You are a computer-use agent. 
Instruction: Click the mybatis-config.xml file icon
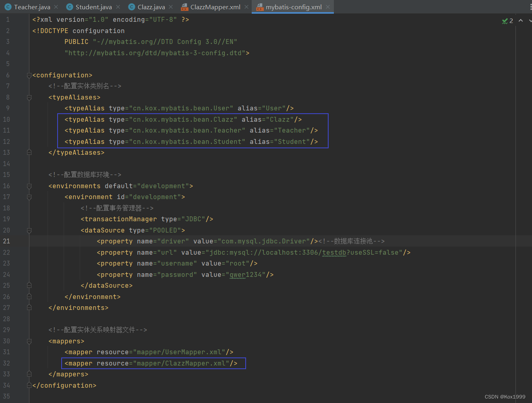click(x=260, y=7)
